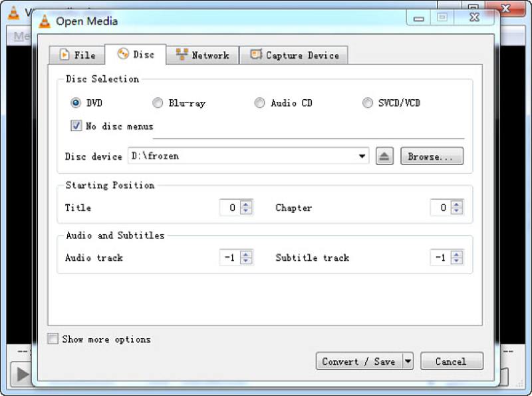This screenshot has width=532, height=396.
Task: Open the Disc device dropdown list
Action: tap(362, 156)
